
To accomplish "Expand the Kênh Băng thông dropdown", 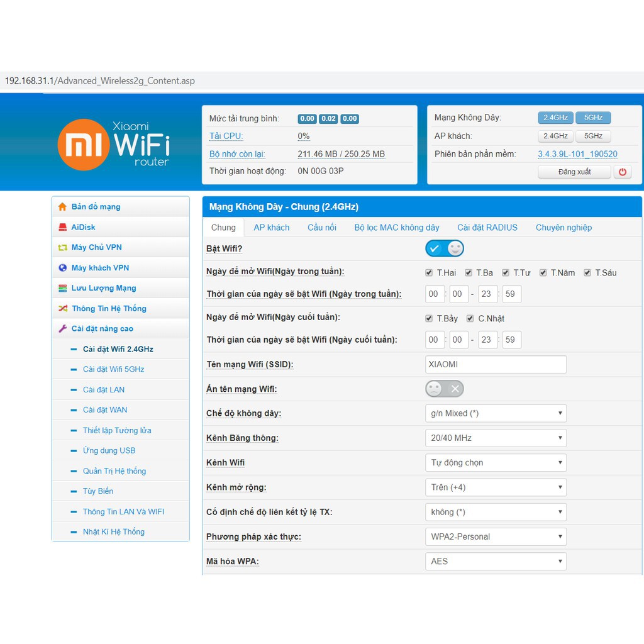I will click(x=496, y=438).
